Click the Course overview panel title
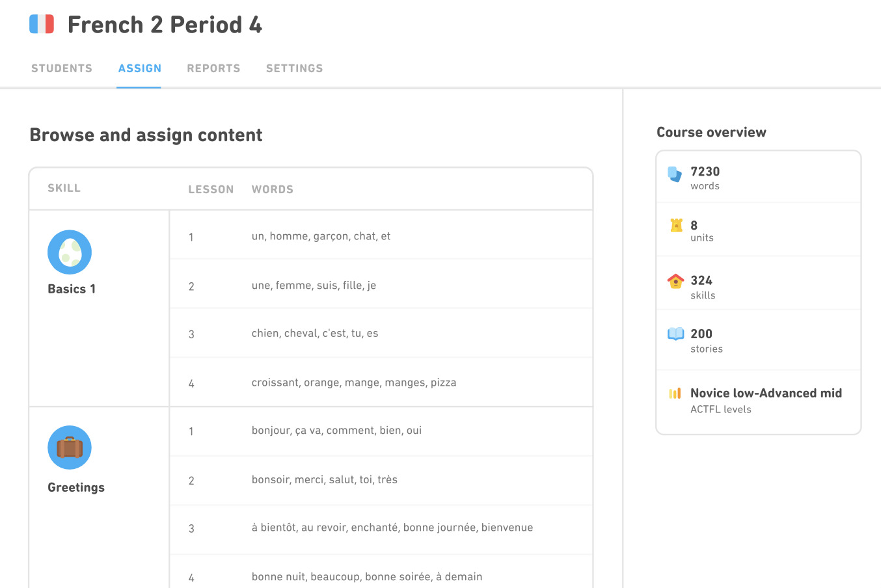 [711, 131]
